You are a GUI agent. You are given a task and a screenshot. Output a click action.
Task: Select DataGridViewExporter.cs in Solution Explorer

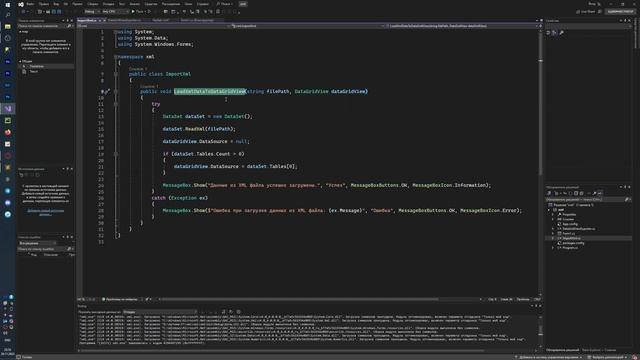578,229
